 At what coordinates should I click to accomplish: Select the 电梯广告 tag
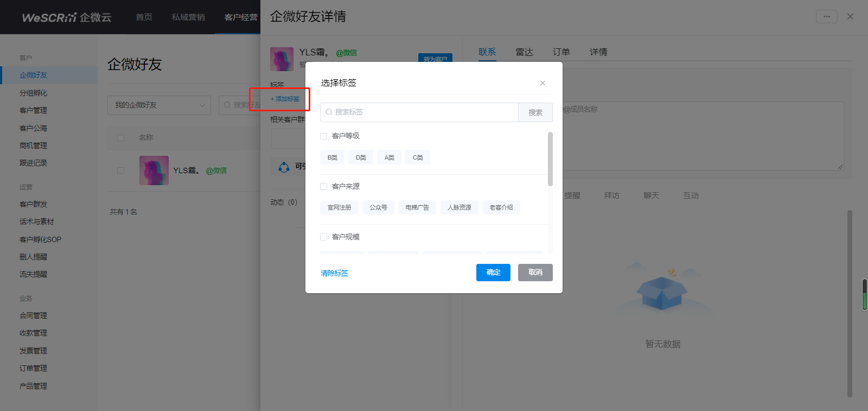tap(417, 207)
